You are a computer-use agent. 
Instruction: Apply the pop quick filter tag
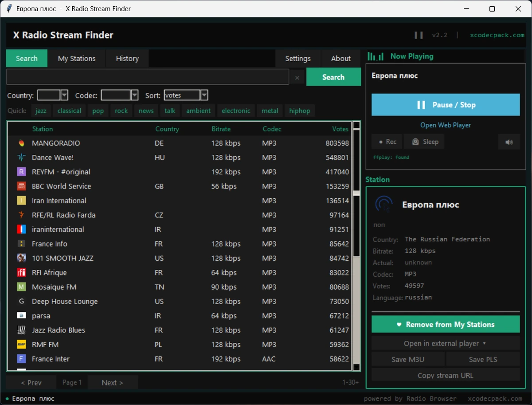pyautogui.click(x=98, y=111)
